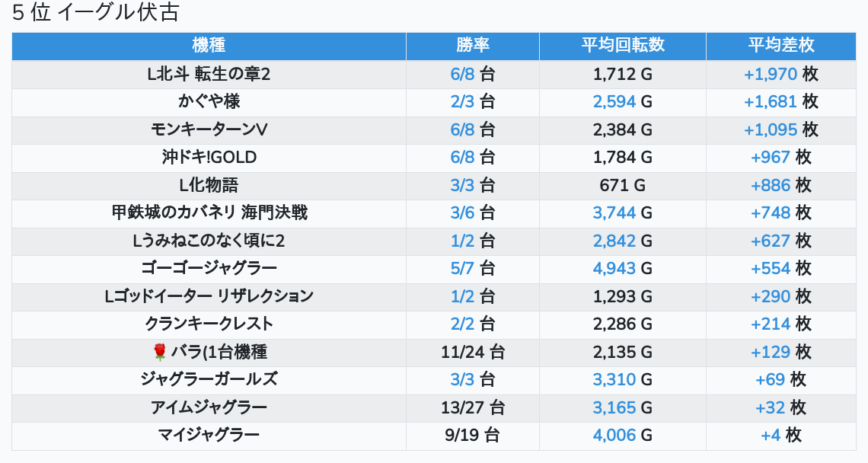Image resolution: width=868 pixels, height=463 pixels.
Task: Click the 勝率 column header
Action: 473,45
